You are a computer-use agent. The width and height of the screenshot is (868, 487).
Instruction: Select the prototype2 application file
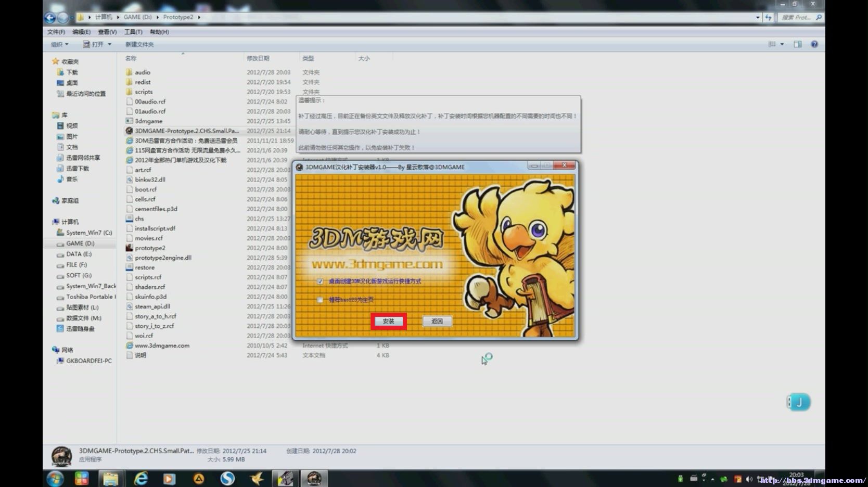[150, 248]
